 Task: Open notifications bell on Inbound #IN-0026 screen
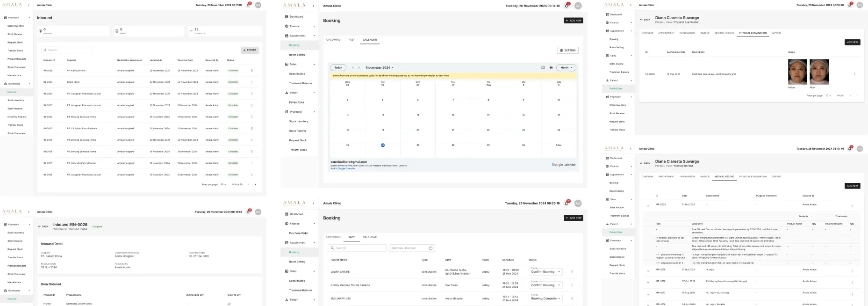click(x=249, y=211)
